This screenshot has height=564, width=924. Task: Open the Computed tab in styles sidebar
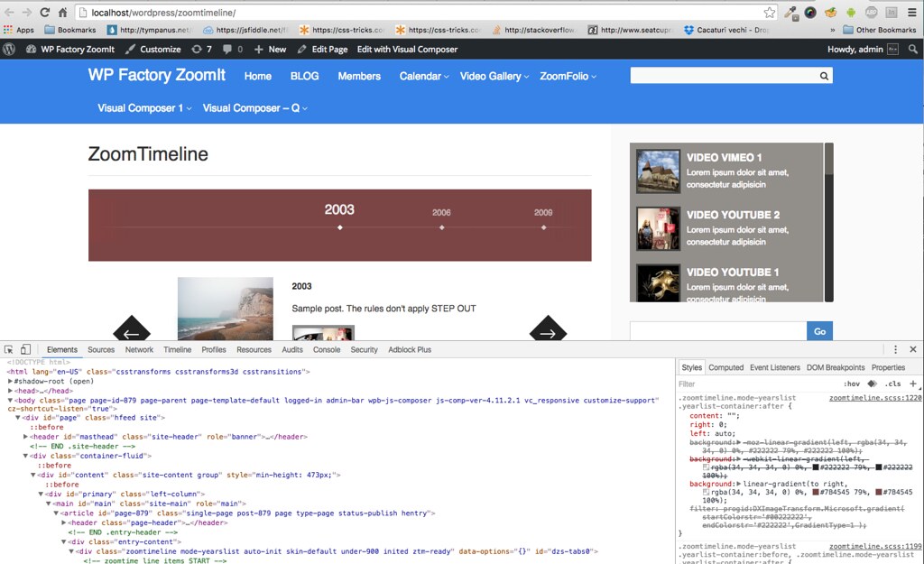pos(725,367)
